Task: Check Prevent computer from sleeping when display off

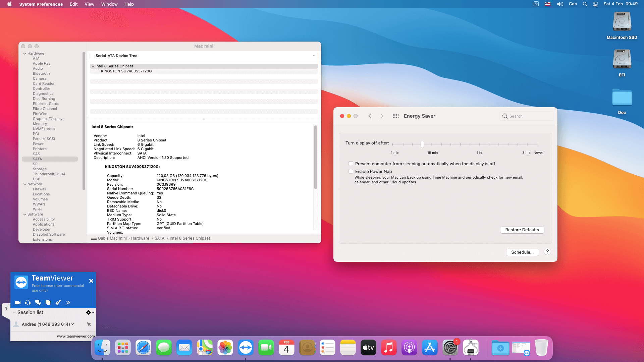Action: pos(351,164)
